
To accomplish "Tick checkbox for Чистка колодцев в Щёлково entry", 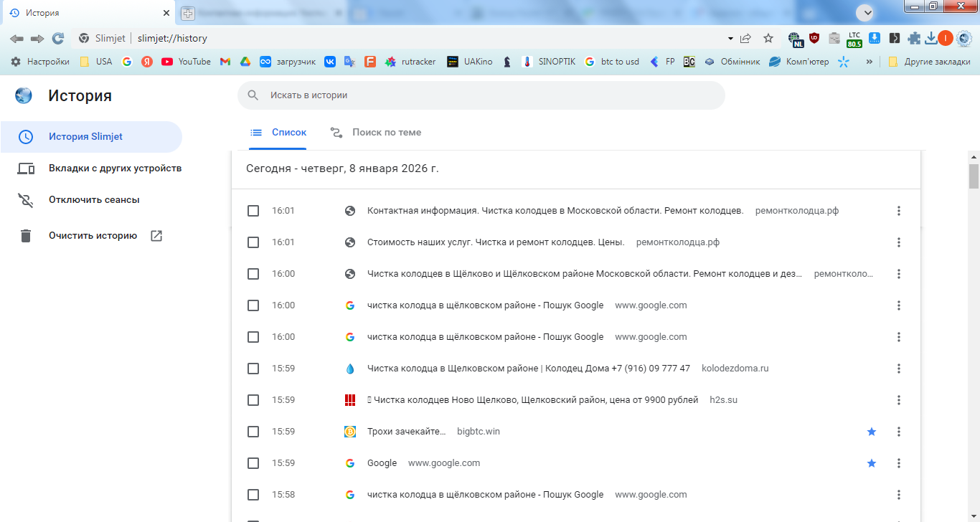I will click(x=253, y=274).
